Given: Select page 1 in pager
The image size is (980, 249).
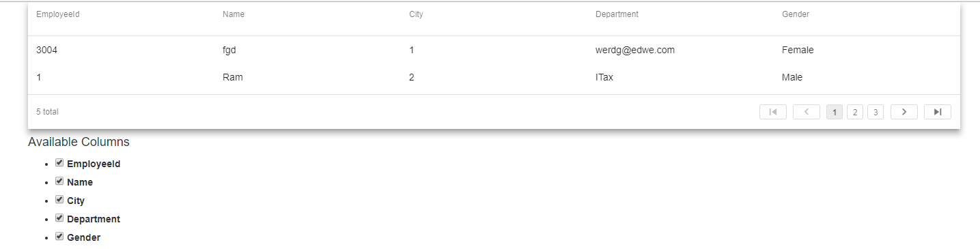Looking at the screenshot, I should pos(835,112).
